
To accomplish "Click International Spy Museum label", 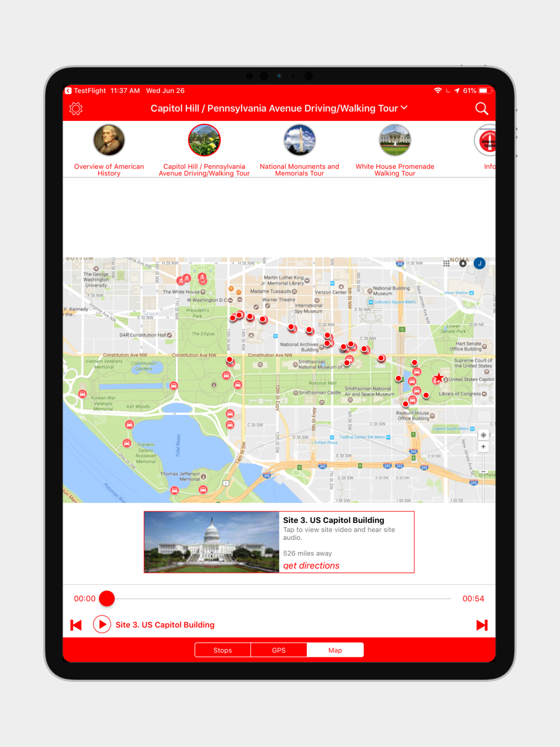I will (x=309, y=309).
